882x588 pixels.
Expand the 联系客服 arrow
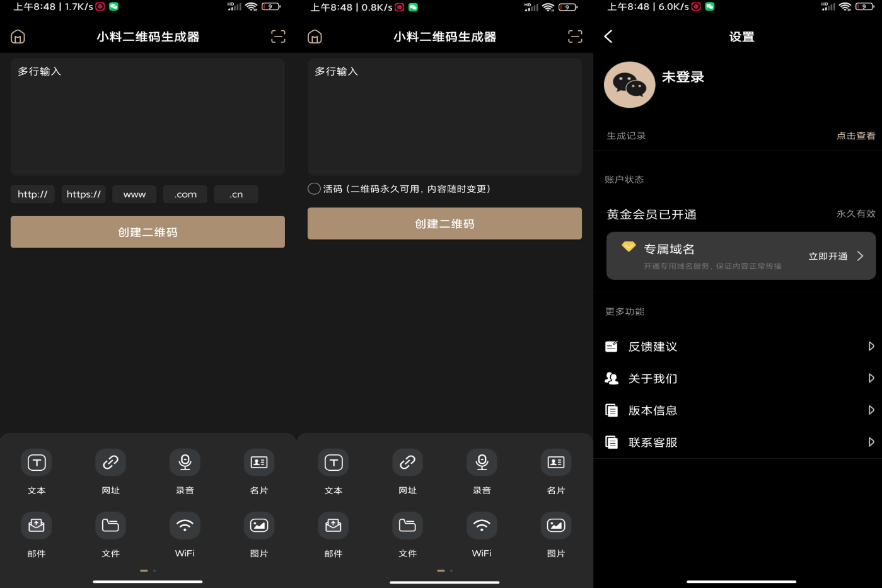point(871,442)
